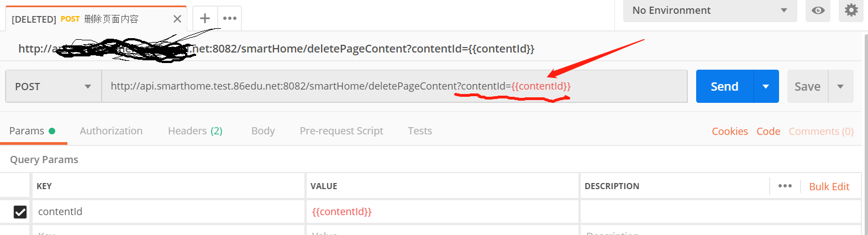Screen dimensions: 868x235
Task: Expand the No Environment dropdown
Action: [710, 11]
